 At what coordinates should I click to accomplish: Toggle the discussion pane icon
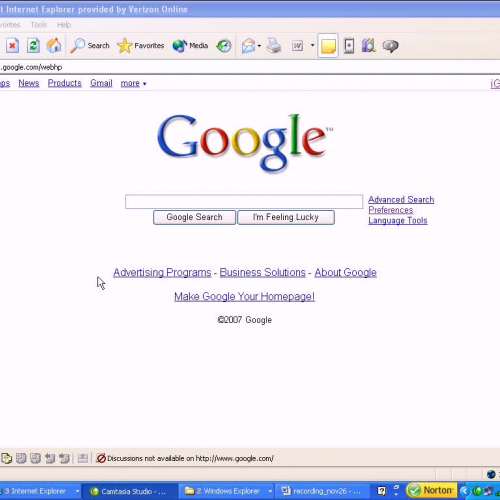click(83, 459)
